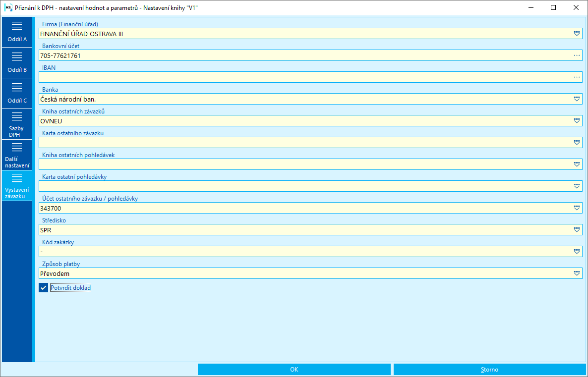Click the ellipsis button for IBAN
The image size is (588, 377).
[x=577, y=77]
